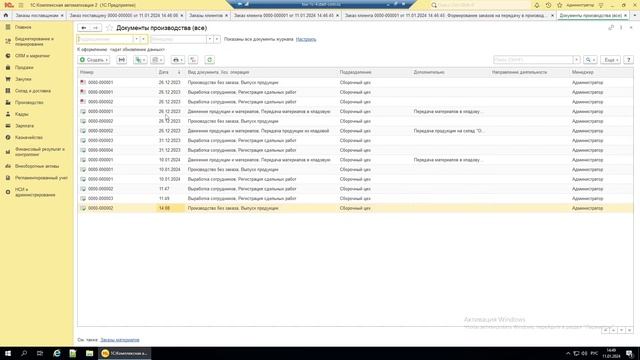
Task: Sort by the Дата column header
Action: click(x=170, y=72)
